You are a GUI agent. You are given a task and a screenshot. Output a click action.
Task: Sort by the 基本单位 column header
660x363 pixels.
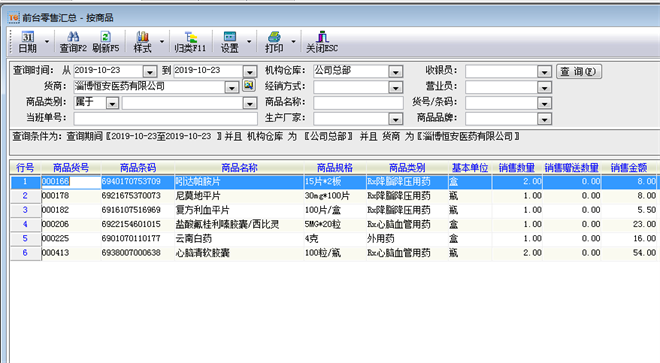(x=470, y=168)
